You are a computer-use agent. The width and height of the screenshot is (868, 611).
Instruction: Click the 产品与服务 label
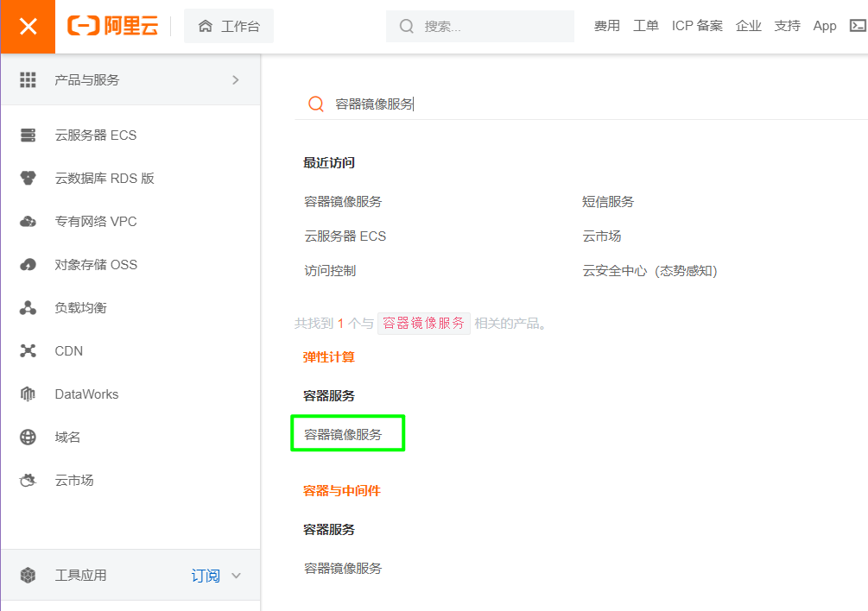[87, 80]
